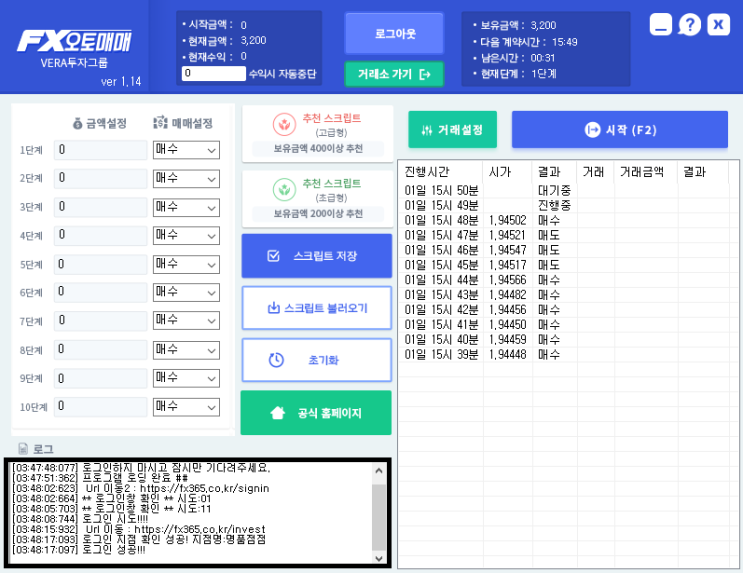Minimize the FX auto-trading window
The image size is (743, 573).
[x=661, y=24]
